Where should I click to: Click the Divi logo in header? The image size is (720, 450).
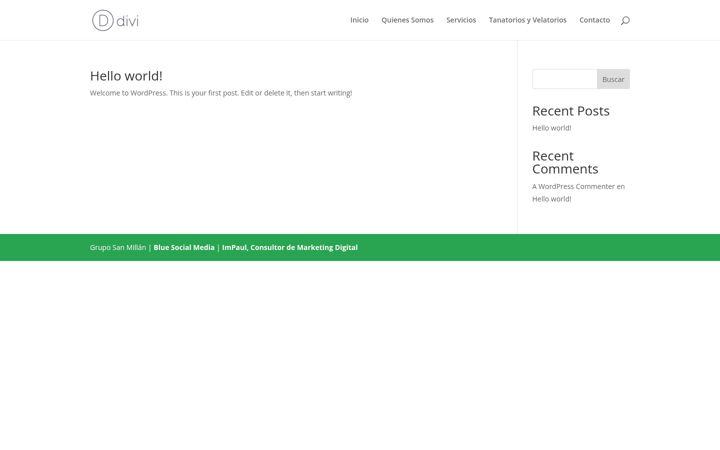click(x=115, y=20)
